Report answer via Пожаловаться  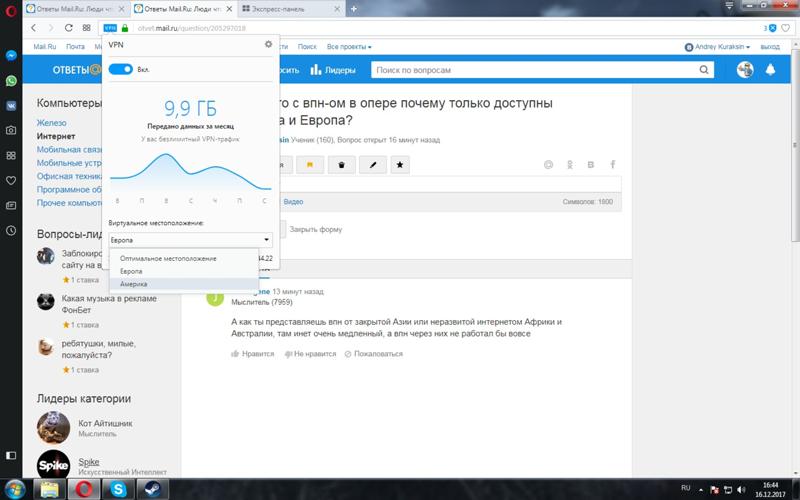pyautogui.click(x=373, y=354)
